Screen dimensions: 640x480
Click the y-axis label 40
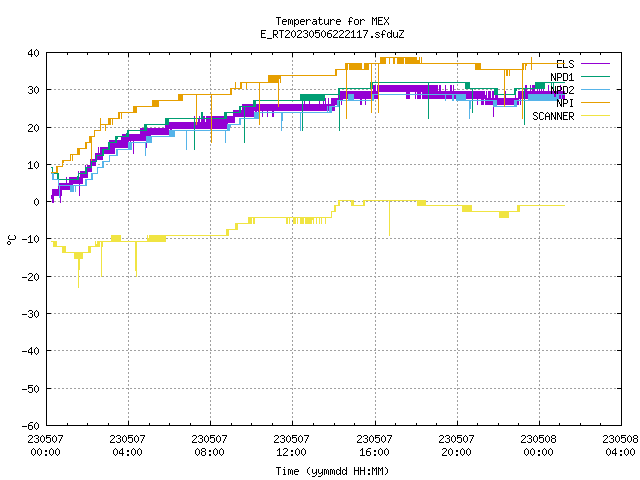[x=33, y=53]
